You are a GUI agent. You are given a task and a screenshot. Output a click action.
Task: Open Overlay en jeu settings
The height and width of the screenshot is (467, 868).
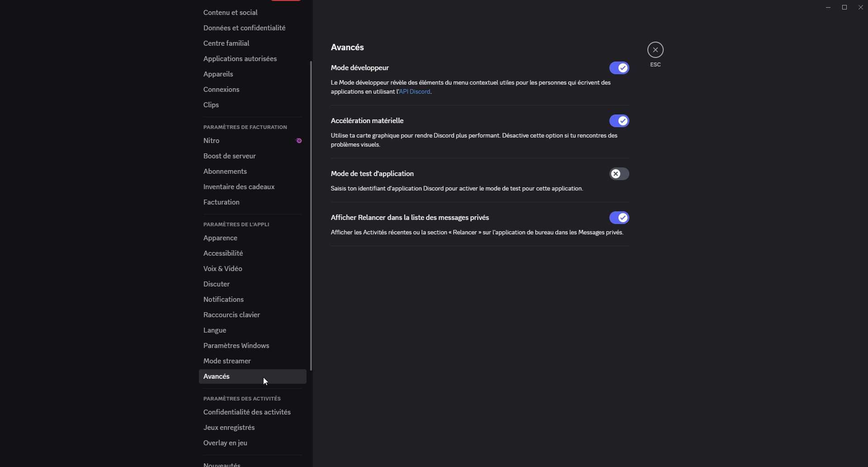click(x=225, y=443)
